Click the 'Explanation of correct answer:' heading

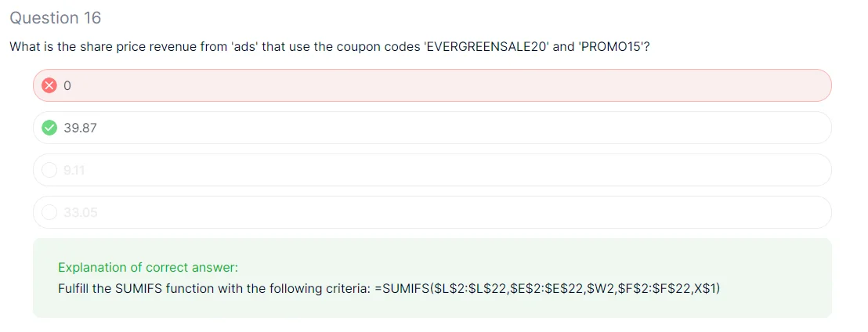(148, 267)
